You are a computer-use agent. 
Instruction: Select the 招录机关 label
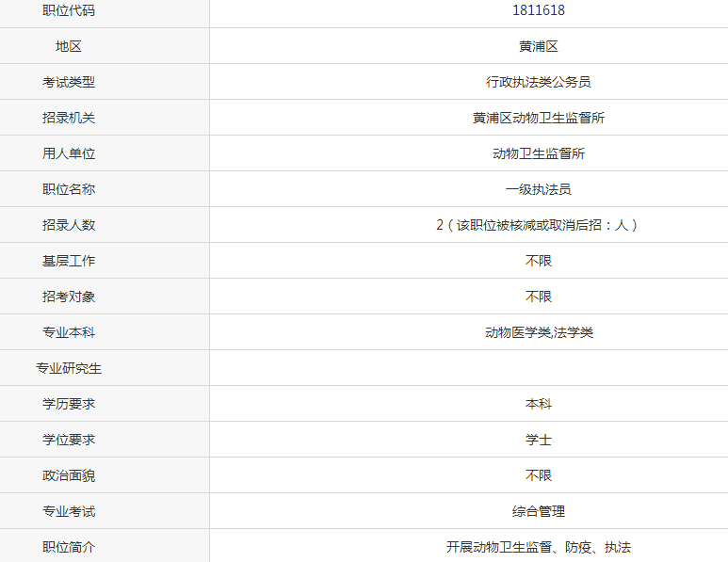tap(69, 118)
